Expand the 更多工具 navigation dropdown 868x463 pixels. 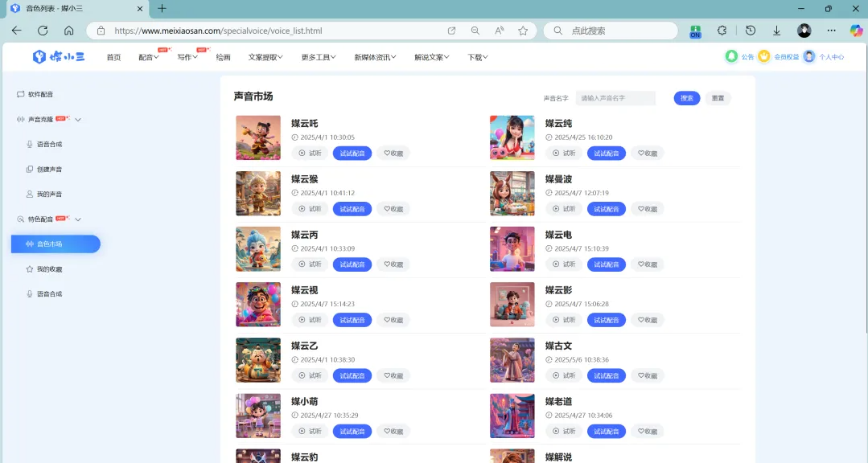(x=319, y=57)
